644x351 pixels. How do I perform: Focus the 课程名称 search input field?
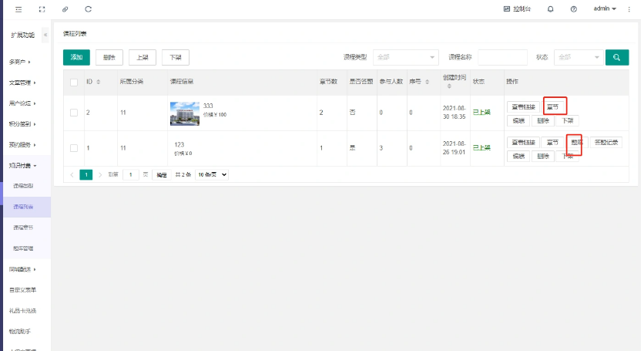[502, 57]
